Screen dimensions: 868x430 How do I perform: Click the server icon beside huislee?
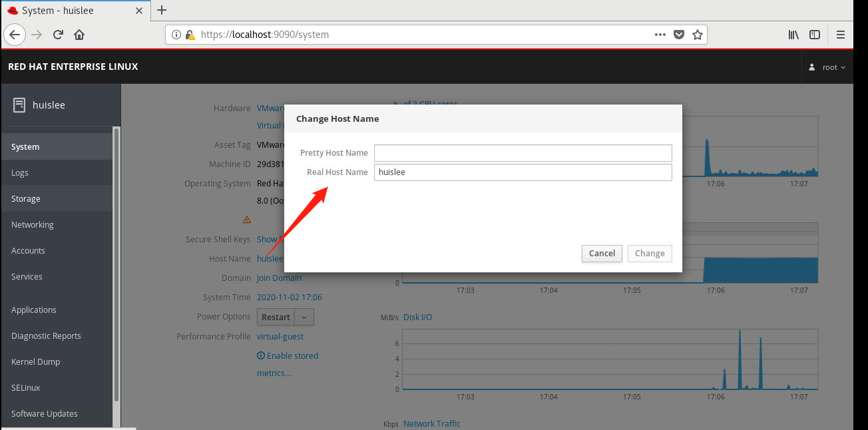coord(19,105)
